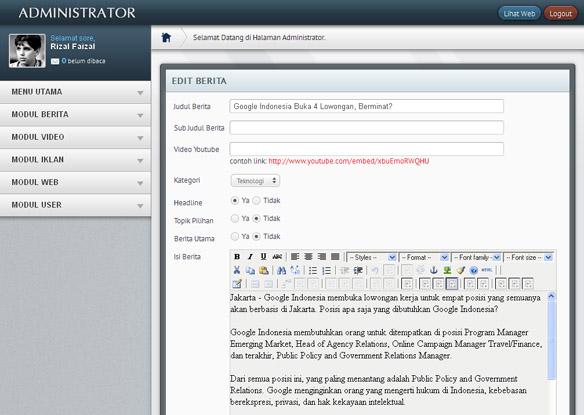Center-align text in the editor
The height and width of the screenshot is (415, 584).
click(x=308, y=257)
